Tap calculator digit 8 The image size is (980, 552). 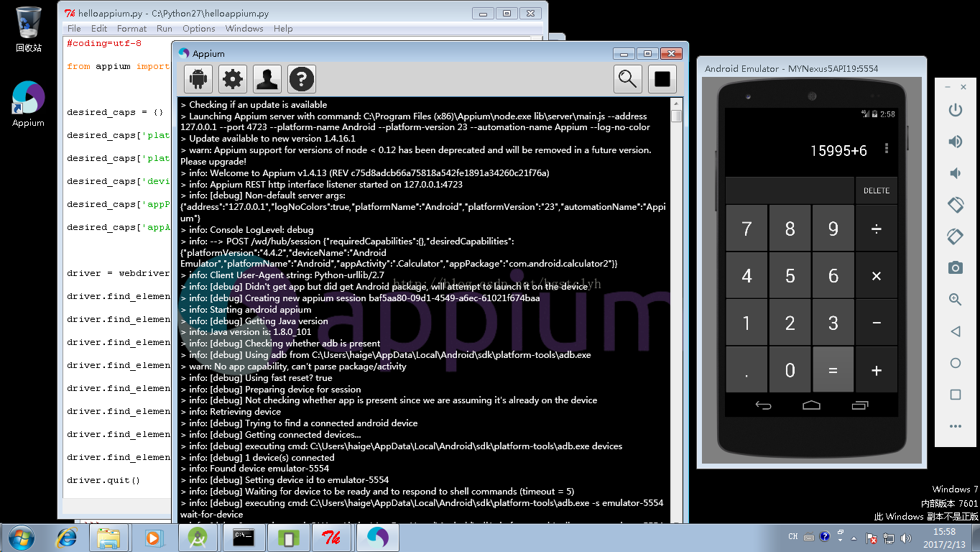[790, 229]
